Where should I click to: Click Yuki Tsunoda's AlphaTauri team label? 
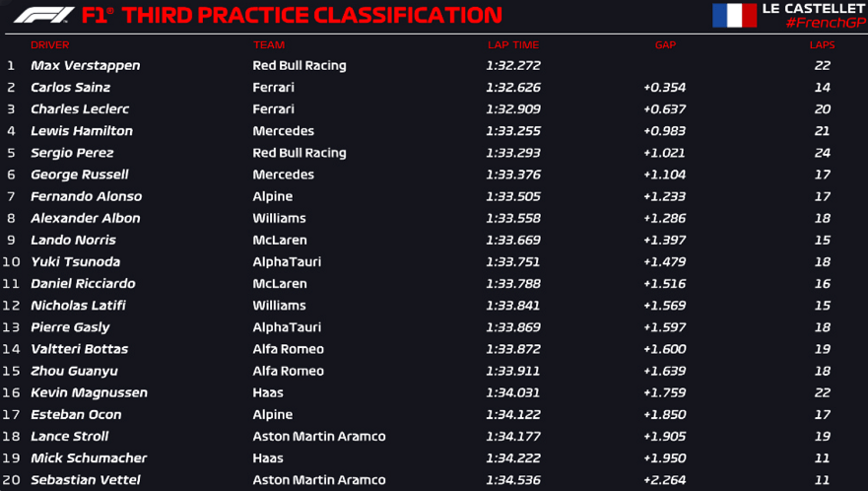[x=287, y=261]
